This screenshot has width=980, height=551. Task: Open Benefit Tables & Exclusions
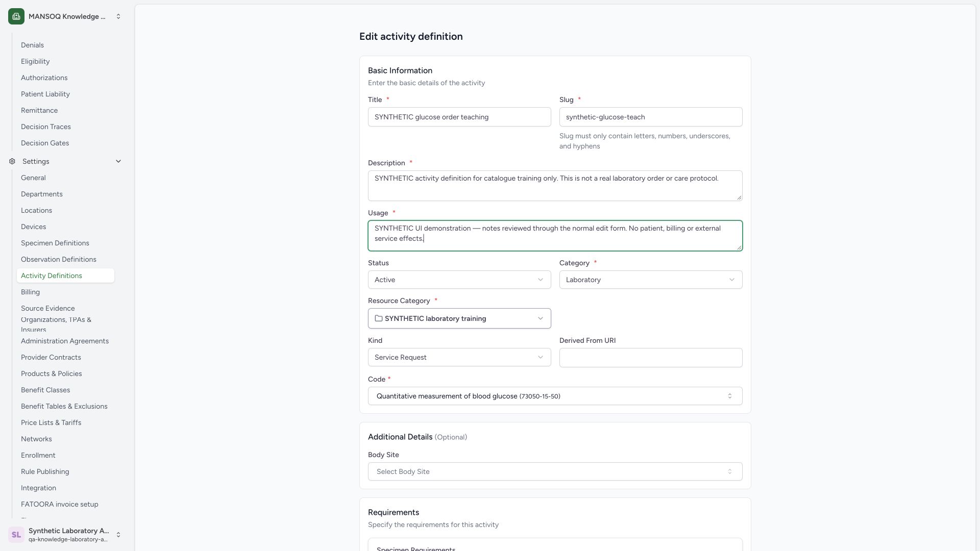point(64,406)
